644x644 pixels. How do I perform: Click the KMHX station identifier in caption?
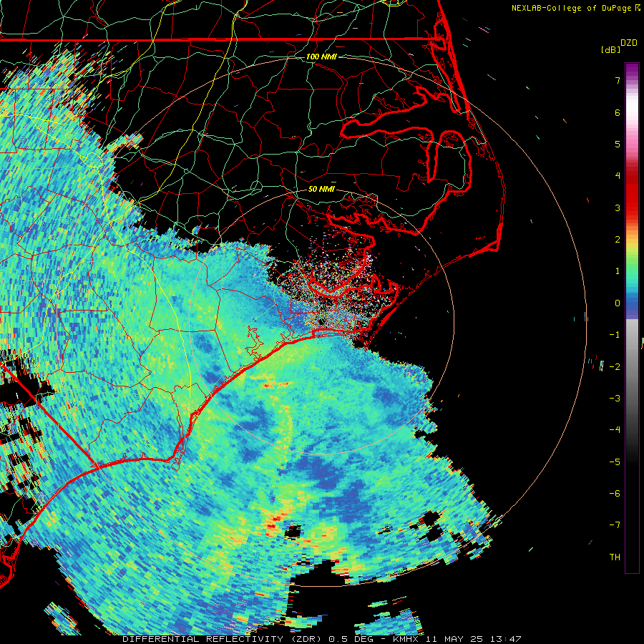[x=406, y=639]
